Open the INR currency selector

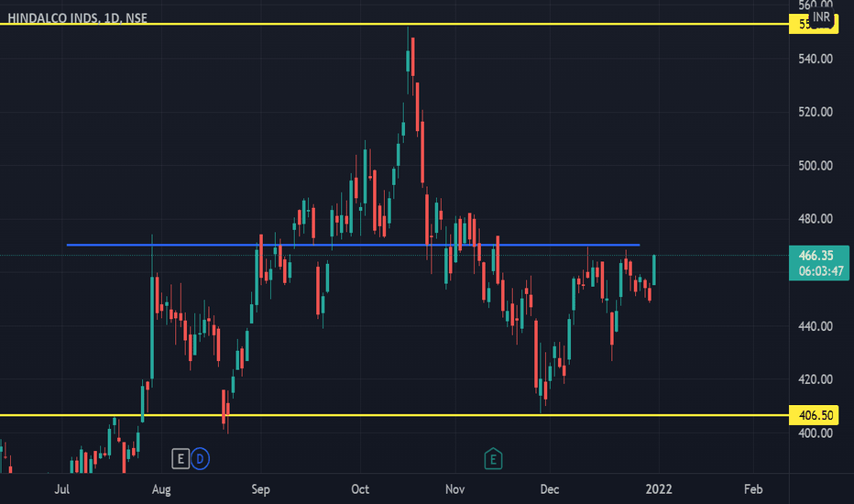coord(821,16)
